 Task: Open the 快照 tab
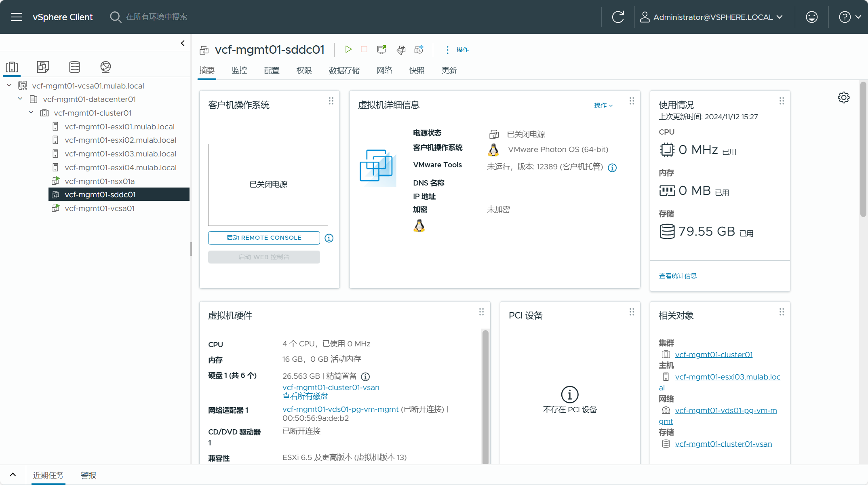[x=417, y=70]
